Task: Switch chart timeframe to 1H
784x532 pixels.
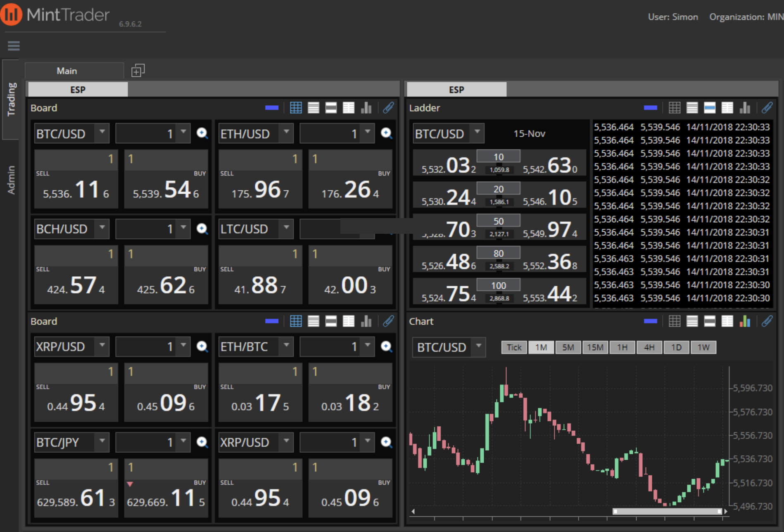Action: [x=622, y=347]
